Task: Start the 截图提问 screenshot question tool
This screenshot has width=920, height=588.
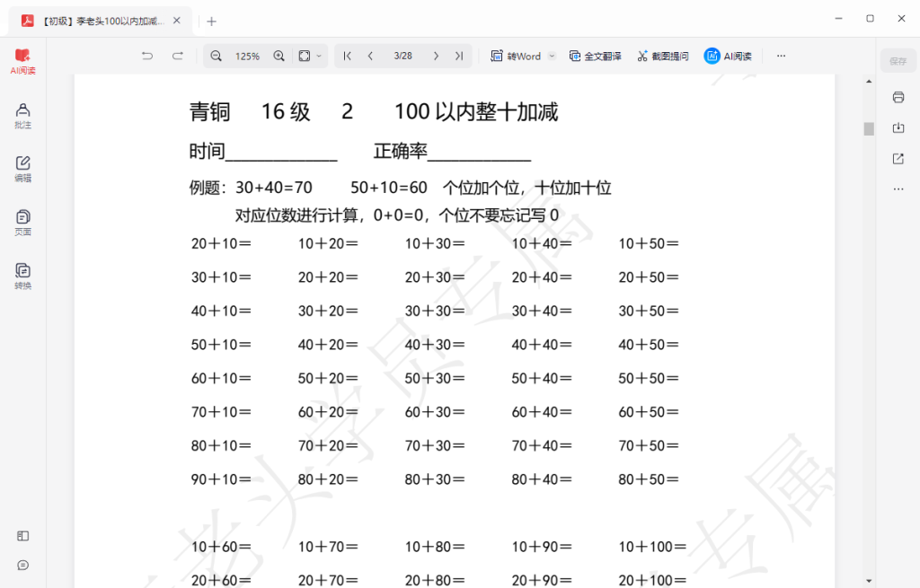Action: (x=662, y=56)
